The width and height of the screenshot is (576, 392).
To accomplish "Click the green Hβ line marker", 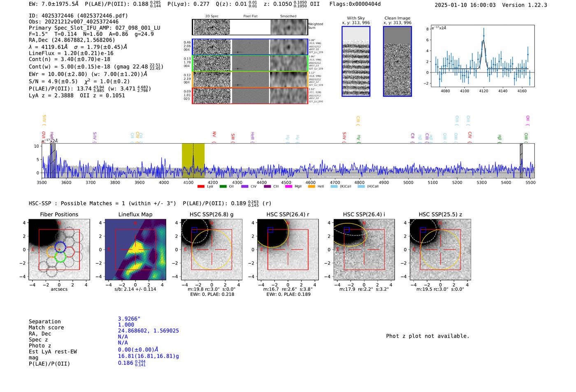I will point(499,139).
